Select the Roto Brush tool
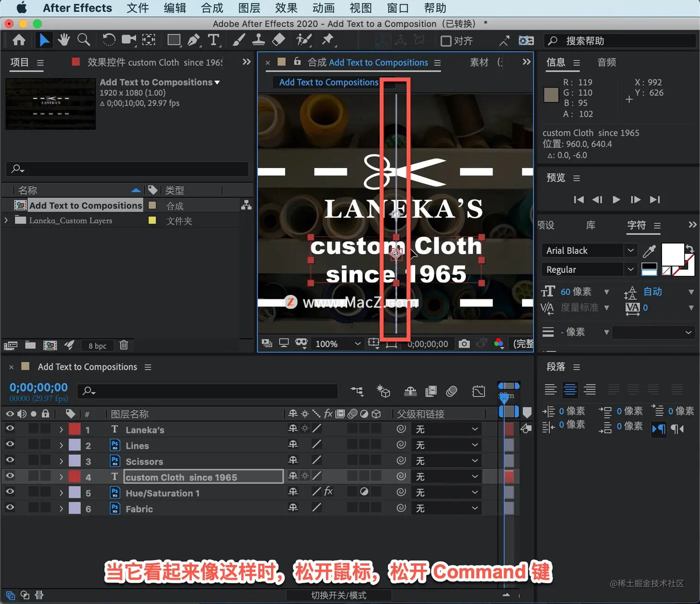 (x=304, y=40)
